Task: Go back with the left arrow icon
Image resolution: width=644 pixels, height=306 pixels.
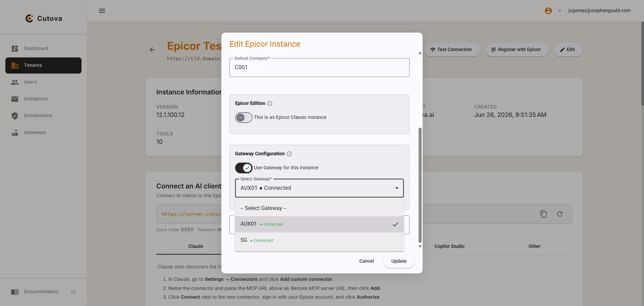Action: click(x=152, y=50)
